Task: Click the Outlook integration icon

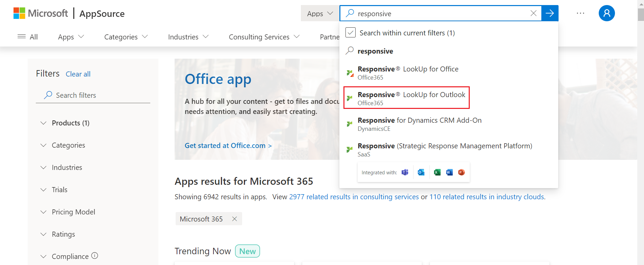Action: [x=421, y=172]
